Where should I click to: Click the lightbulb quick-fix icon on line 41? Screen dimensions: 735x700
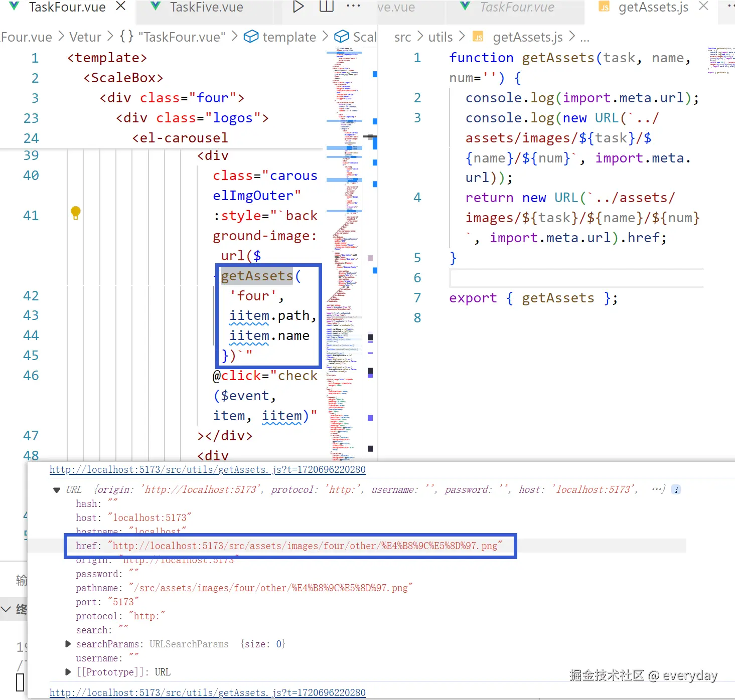(76, 213)
